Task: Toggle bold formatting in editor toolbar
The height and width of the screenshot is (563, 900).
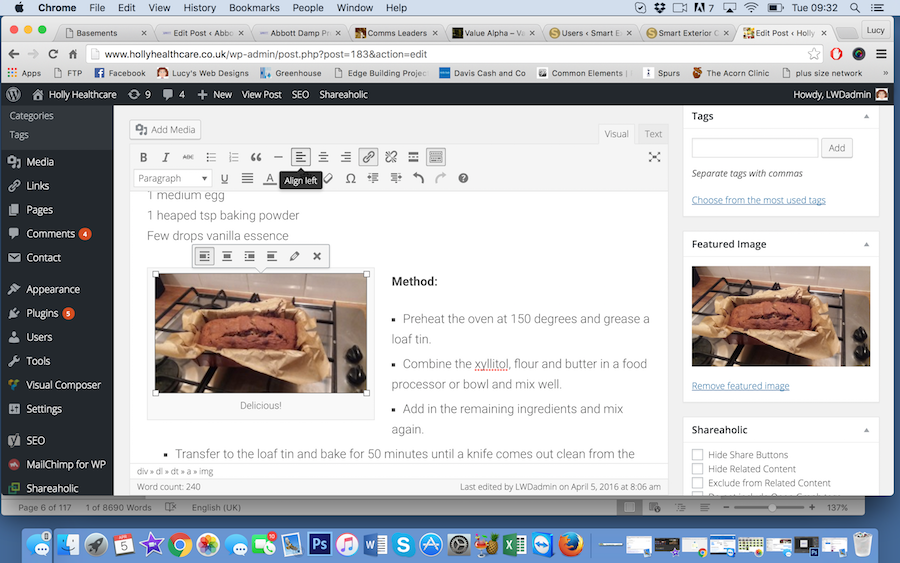Action: tap(143, 157)
